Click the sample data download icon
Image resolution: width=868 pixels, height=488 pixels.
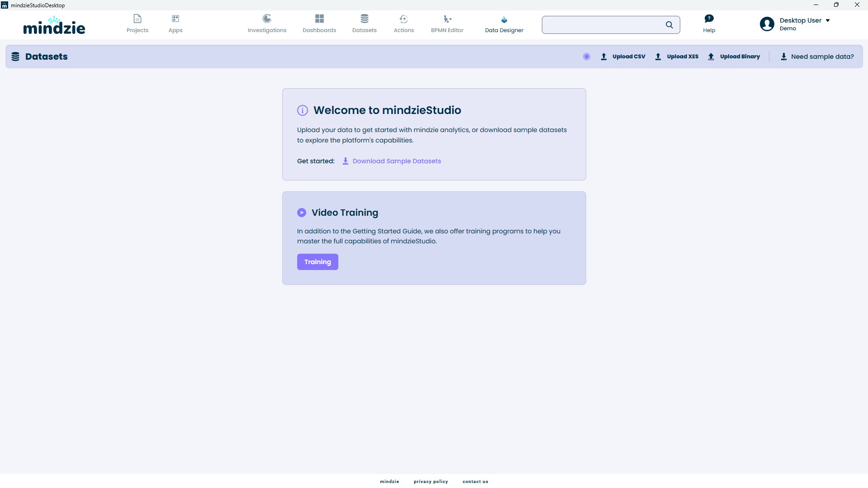coord(784,57)
